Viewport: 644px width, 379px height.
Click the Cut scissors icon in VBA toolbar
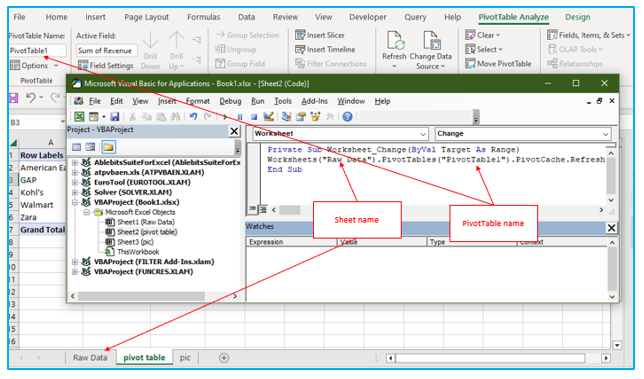click(132, 117)
